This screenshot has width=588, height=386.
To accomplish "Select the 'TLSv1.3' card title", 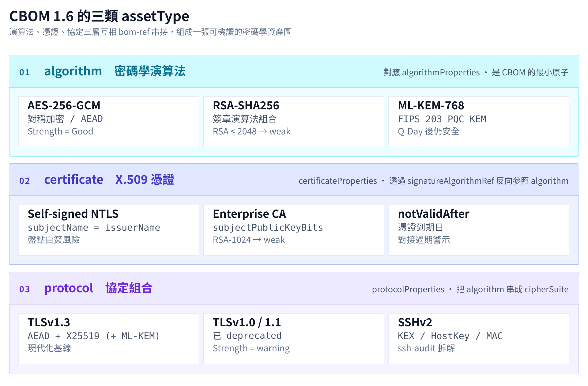I will coord(49,322).
